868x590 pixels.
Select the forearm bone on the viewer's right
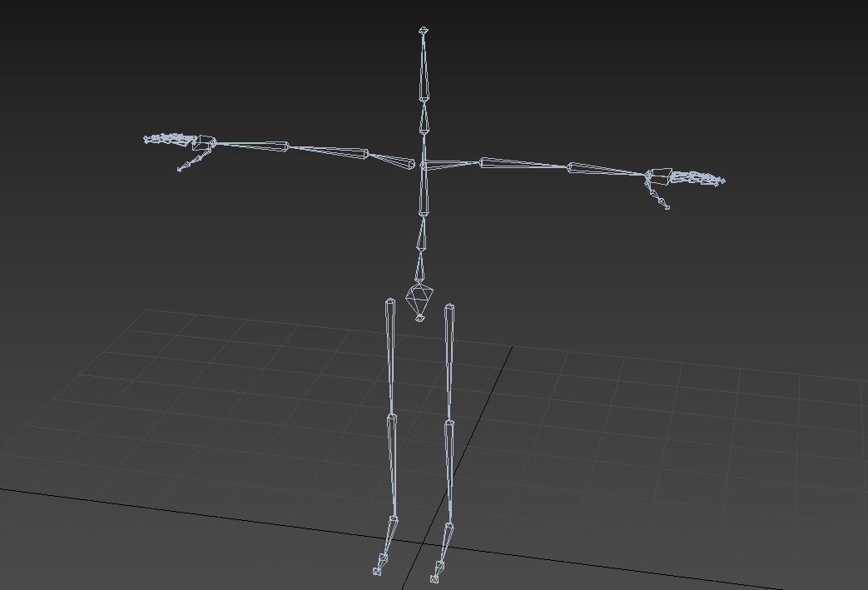click(x=608, y=170)
